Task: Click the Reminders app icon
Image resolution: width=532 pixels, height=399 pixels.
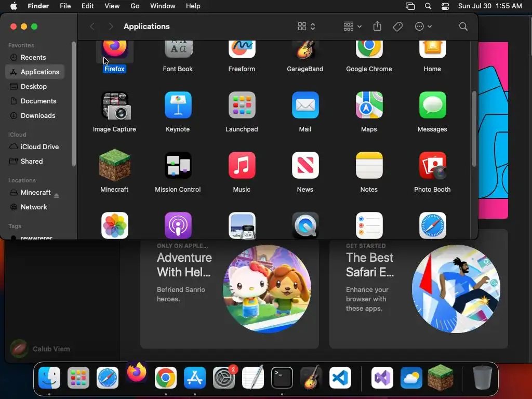Action: point(369,225)
